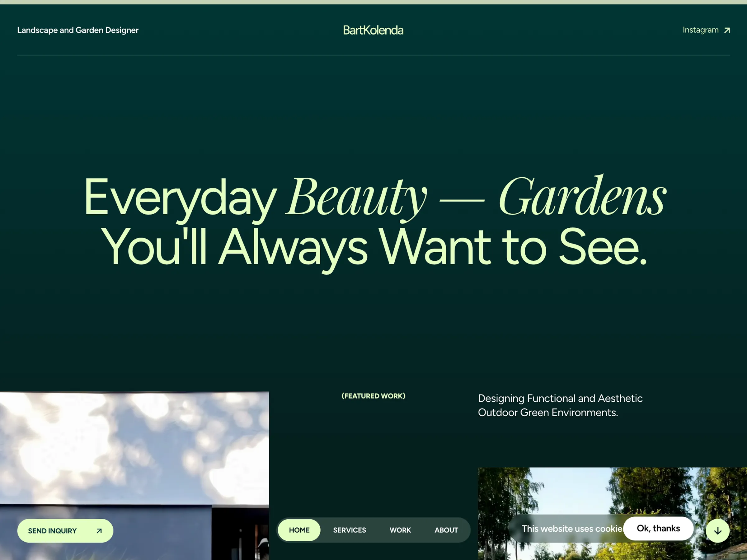Open the Instagram link
Image resolution: width=747 pixels, height=560 pixels.
[700, 30]
